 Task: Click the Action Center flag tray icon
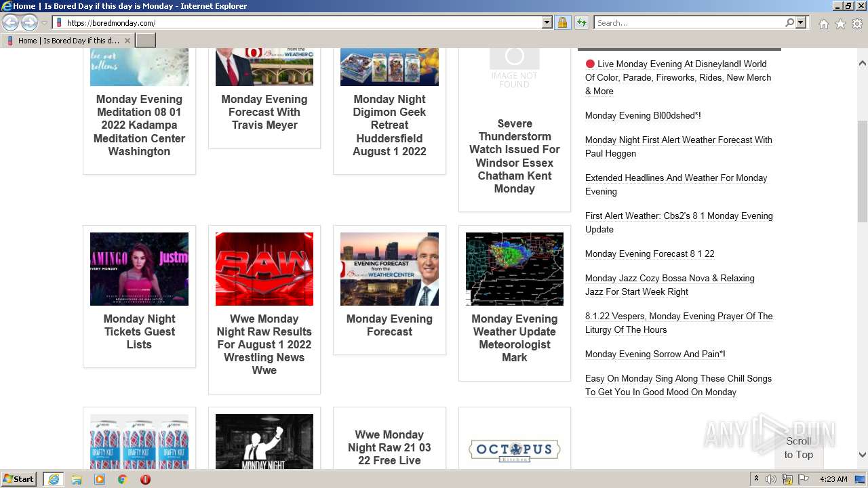(x=804, y=479)
